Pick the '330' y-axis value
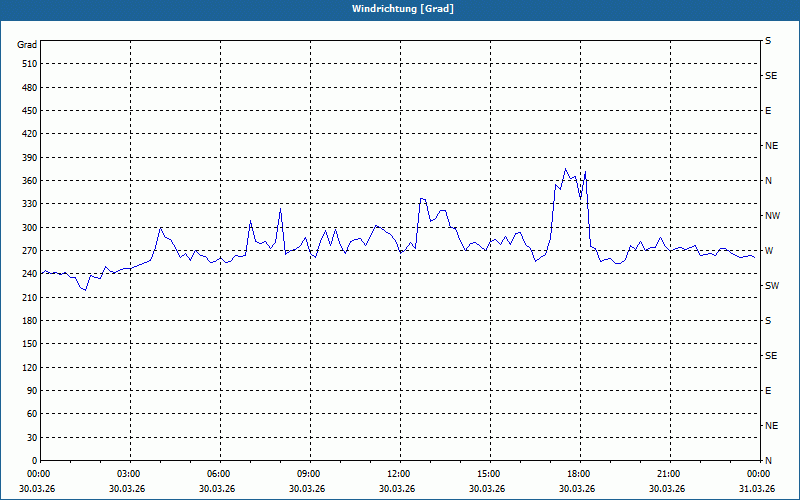This screenshot has width=800, height=500. point(30,204)
